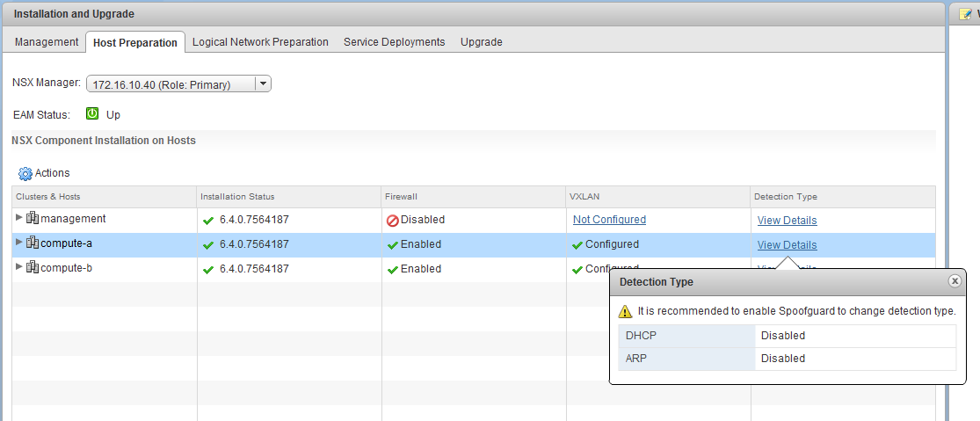
Task: Switch to the Logical Network Preparation tab
Action: tap(260, 42)
